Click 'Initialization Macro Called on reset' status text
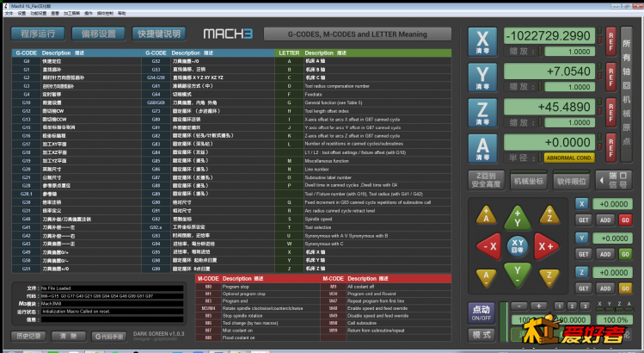 coord(76,312)
